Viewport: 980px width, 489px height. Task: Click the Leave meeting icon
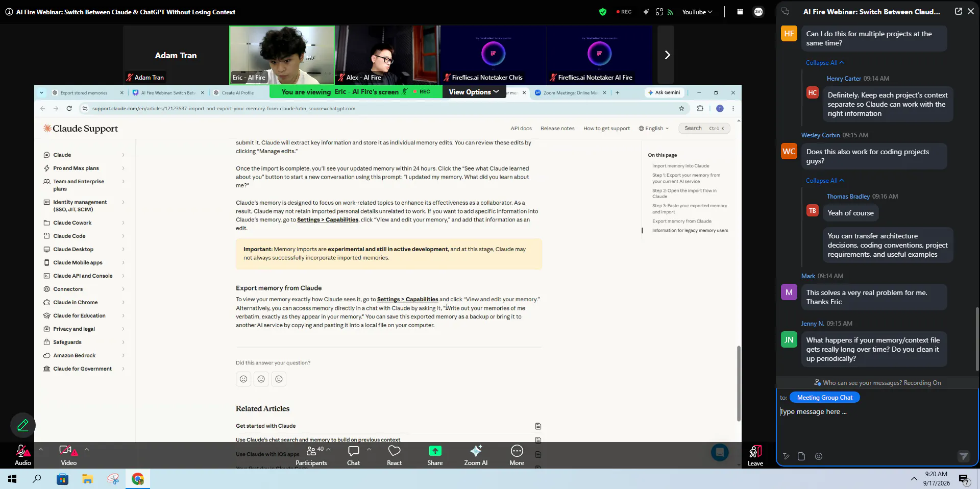click(x=755, y=452)
